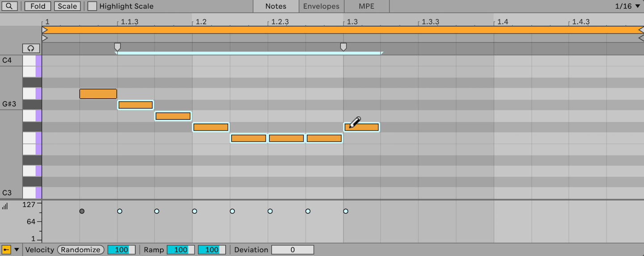Open the lane selector dropdown arrow
This screenshot has height=256, width=644.
pos(17,250)
